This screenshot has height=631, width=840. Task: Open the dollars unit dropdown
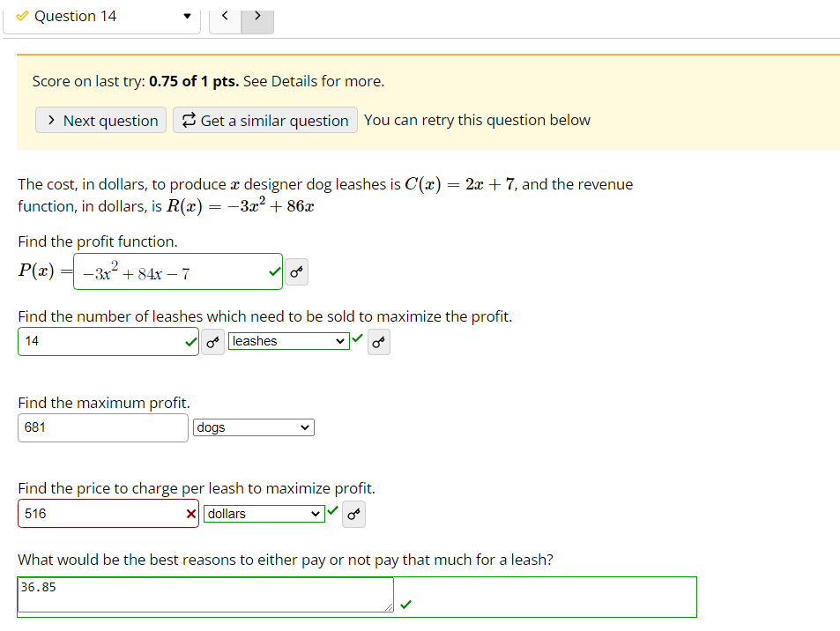264,514
